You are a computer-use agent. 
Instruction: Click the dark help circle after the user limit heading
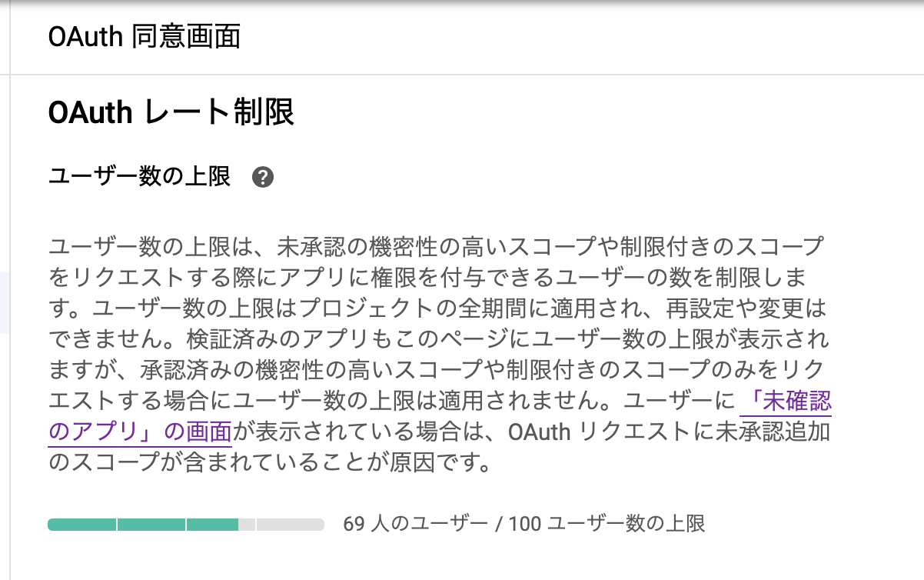pos(263,178)
